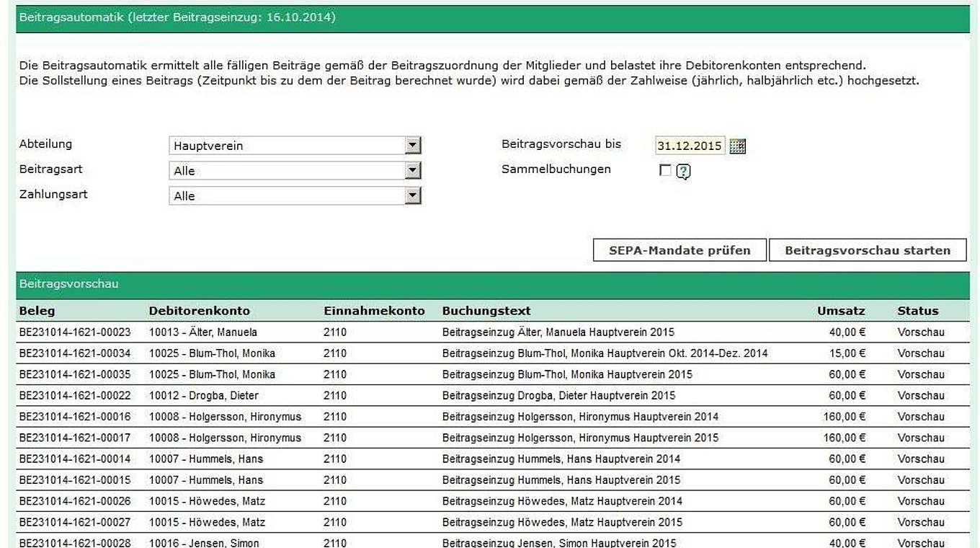Click the Einnahmekonto column header

point(374,311)
